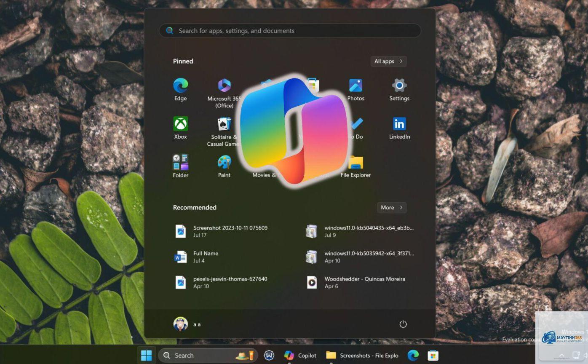Launch the Xbox app
The width and height of the screenshot is (588, 364).
click(180, 128)
